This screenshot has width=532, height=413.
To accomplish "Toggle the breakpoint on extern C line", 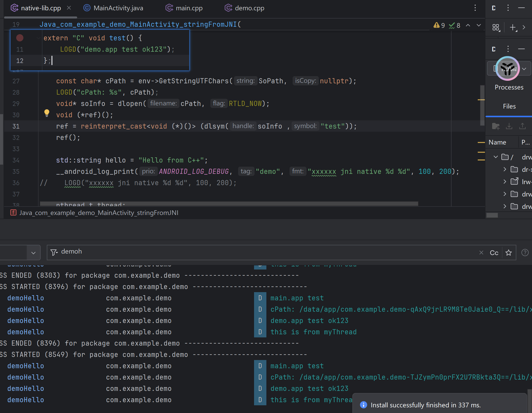I will [20, 38].
